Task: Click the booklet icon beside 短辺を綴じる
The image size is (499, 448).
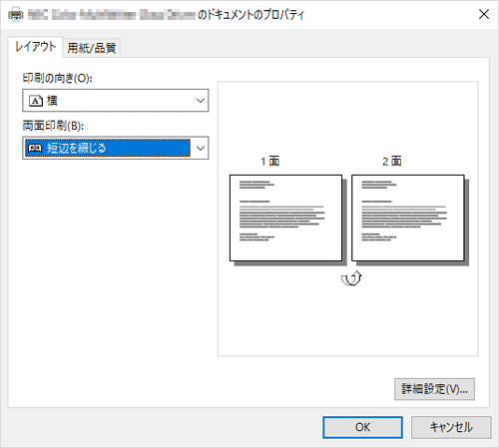Action: 35,148
